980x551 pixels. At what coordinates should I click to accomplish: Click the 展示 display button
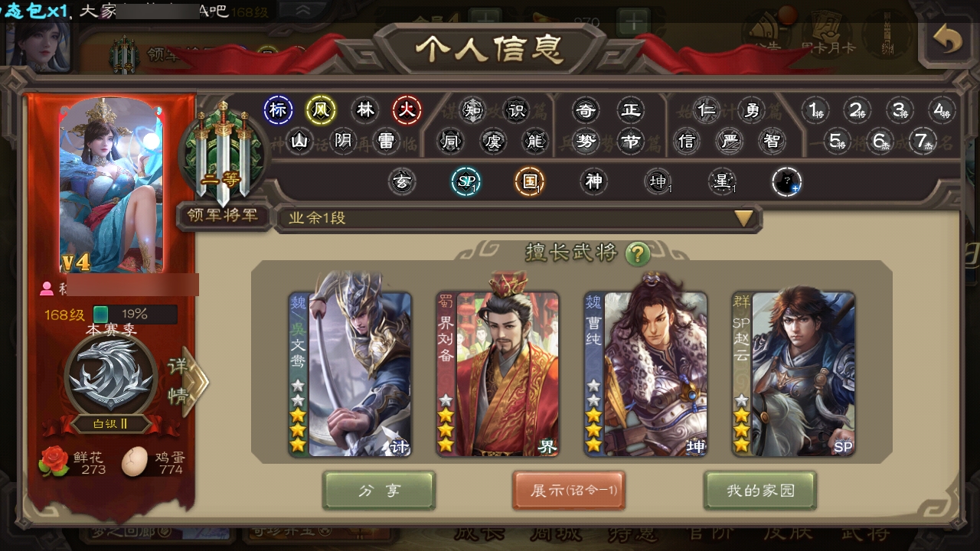[569, 491]
